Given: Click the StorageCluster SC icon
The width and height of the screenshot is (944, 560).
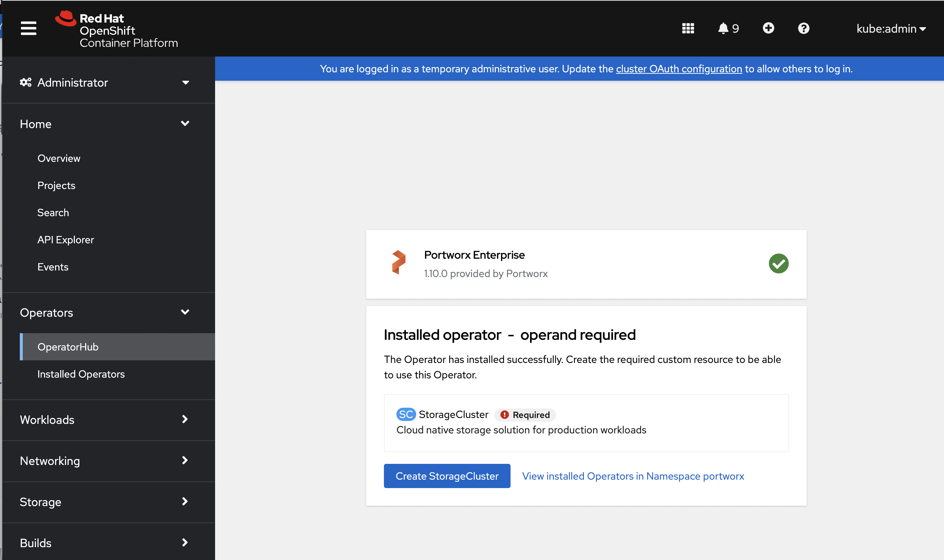Looking at the screenshot, I should pos(406,414).
